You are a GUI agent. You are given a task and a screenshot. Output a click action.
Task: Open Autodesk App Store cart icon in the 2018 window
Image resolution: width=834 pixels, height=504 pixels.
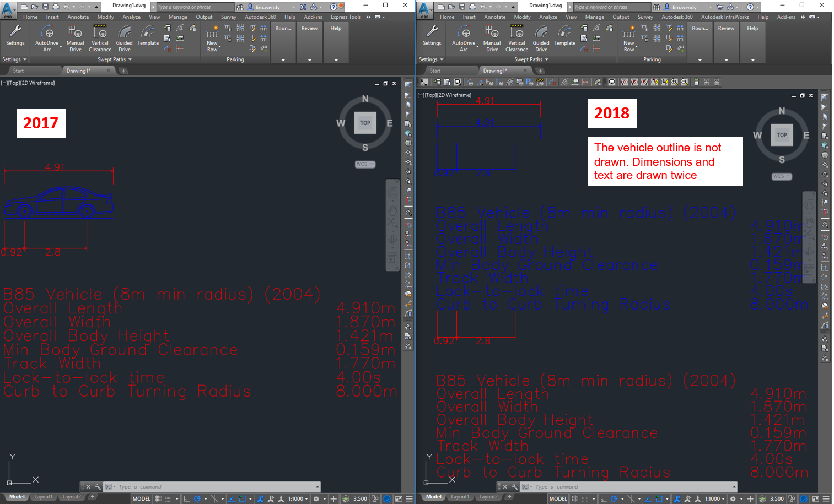tap(720, 7)
